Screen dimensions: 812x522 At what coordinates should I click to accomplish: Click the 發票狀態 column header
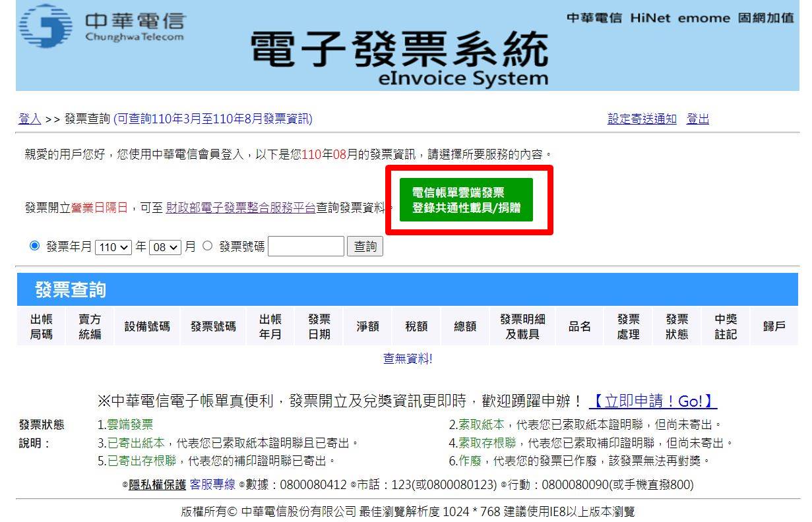[x=677, y=326]
